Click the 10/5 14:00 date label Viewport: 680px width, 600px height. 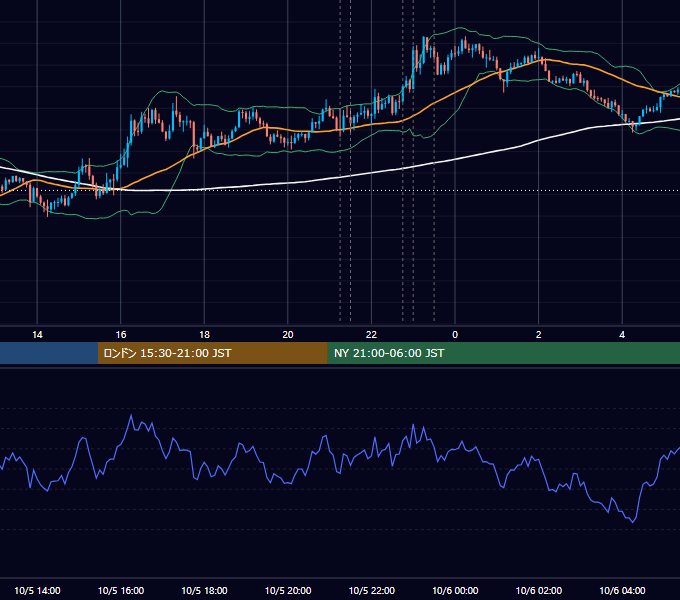click(x=37, y=590)
